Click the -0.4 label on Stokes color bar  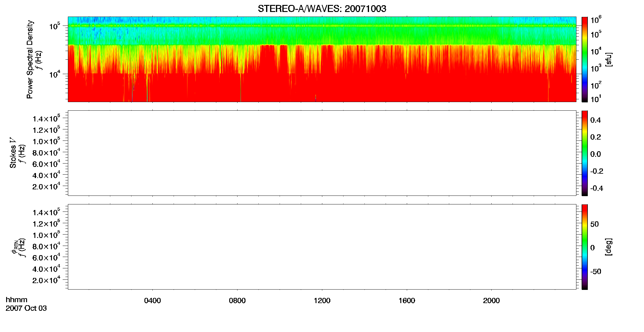[597, 188]
